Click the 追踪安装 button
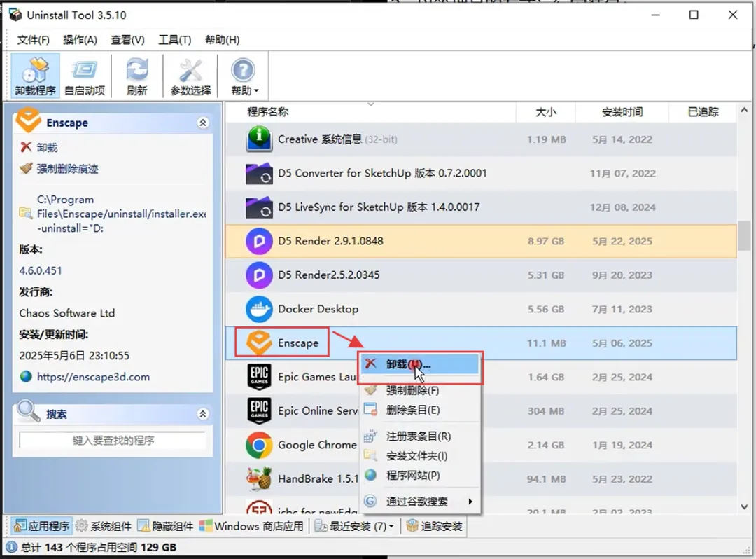Screen dimensions: 756x559 (x=435, y=525)
